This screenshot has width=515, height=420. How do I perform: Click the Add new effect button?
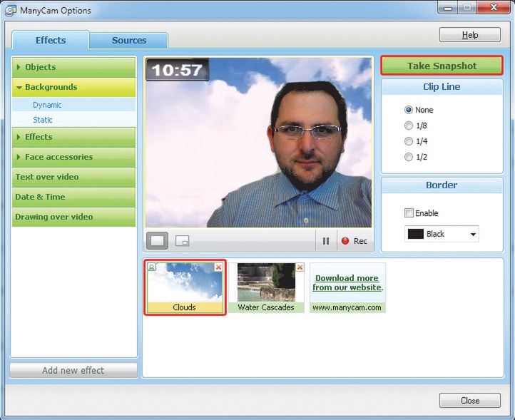(73, 370)
